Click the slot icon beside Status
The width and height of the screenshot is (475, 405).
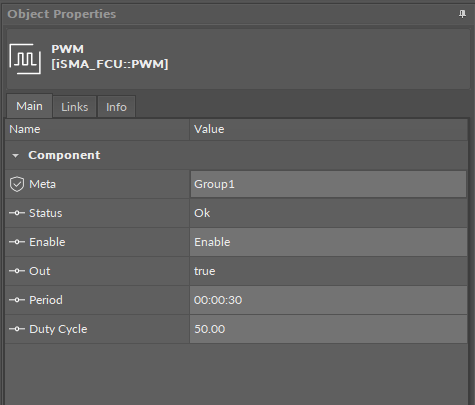coord(17,213)
